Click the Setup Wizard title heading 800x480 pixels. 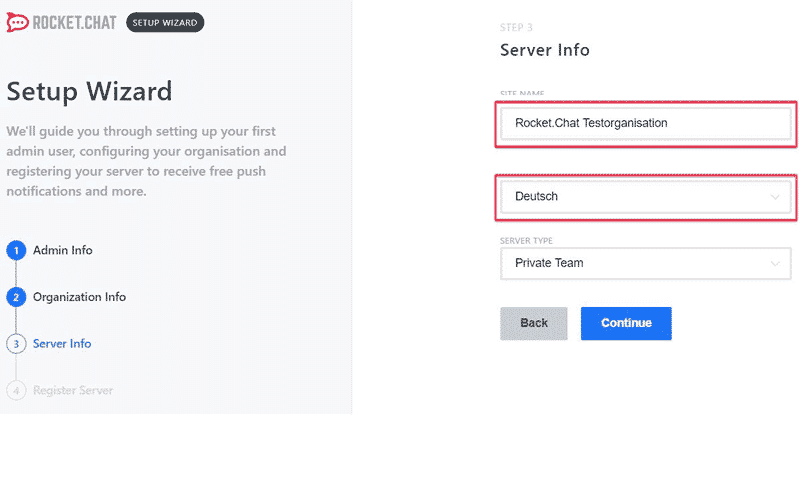(x=89, y=92)
